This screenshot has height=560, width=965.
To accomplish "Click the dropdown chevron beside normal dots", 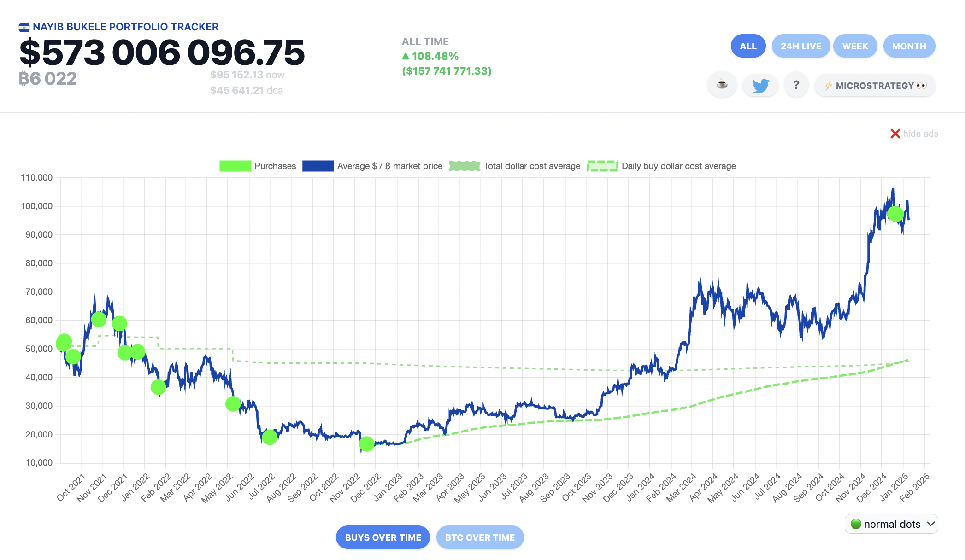I will click(930, 524).
